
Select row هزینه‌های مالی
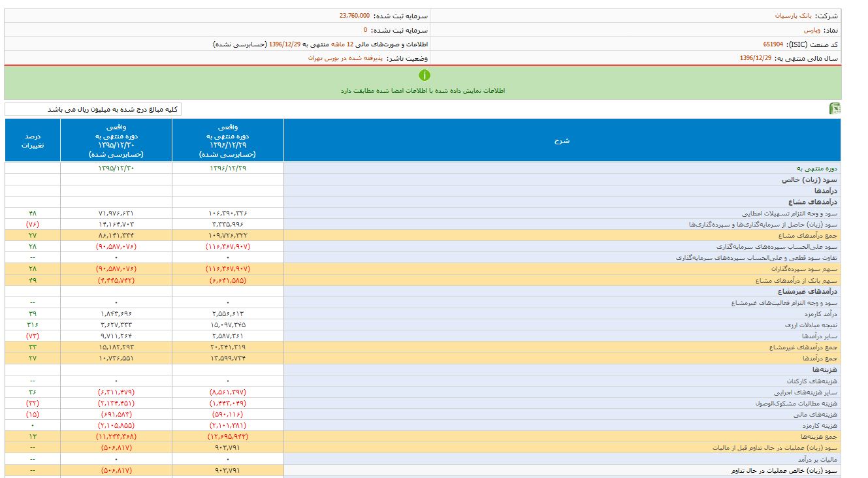[x=423, y=415]
